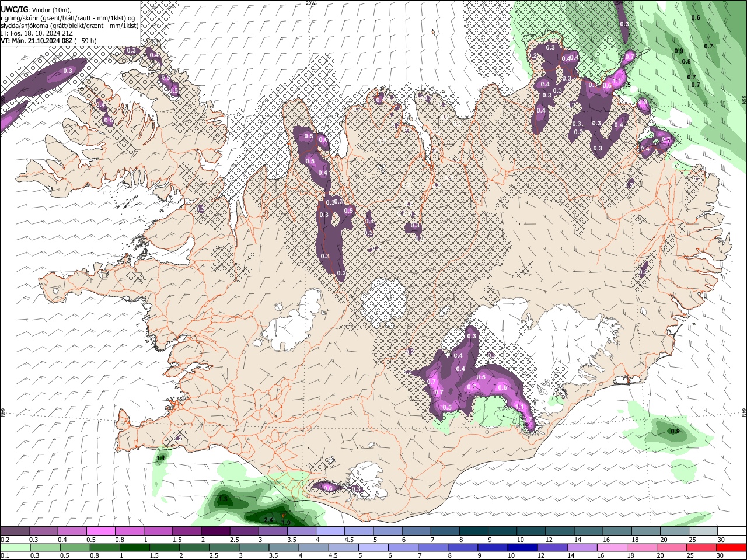Click the '3.5' label on the bottom legend row

tap(274, 555)
